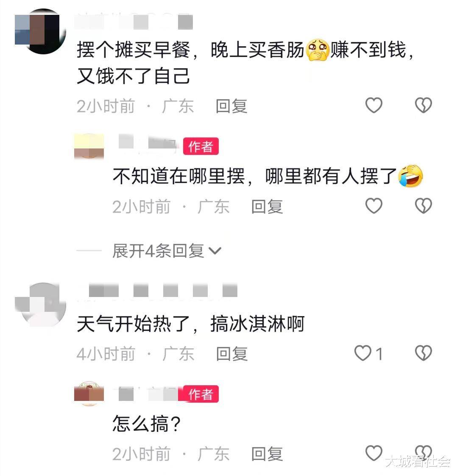Click the chevron next to 展开4条回复
Image resolution: width=457 pixels, height=476 pixels.
pos(215,251)
